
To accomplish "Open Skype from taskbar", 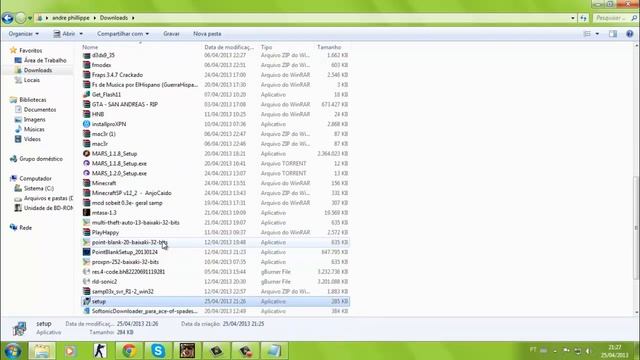I will 158,351.
